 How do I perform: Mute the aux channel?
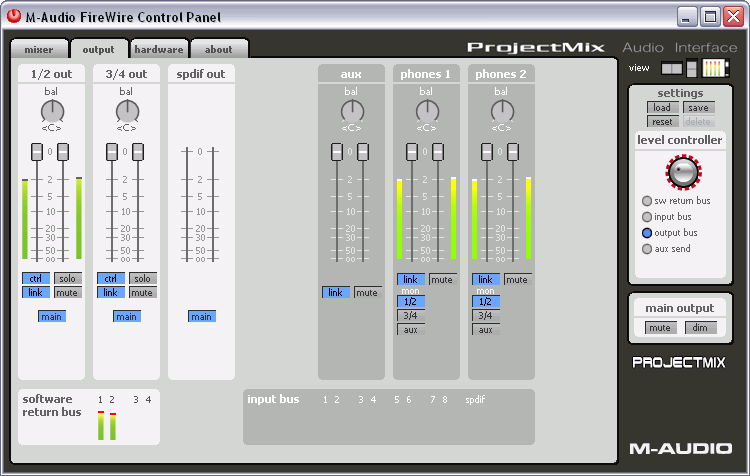[x=367, y=292]
